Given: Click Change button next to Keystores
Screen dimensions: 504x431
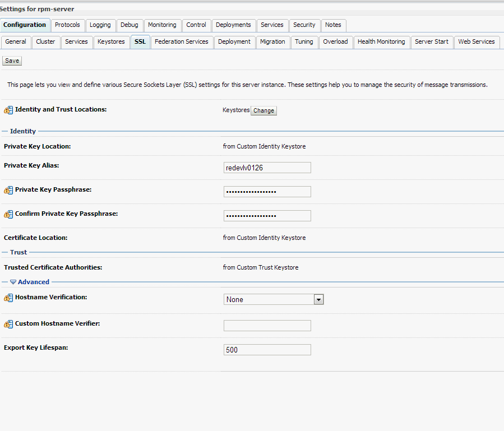Looking at the screenshot, I should point(264,110).
